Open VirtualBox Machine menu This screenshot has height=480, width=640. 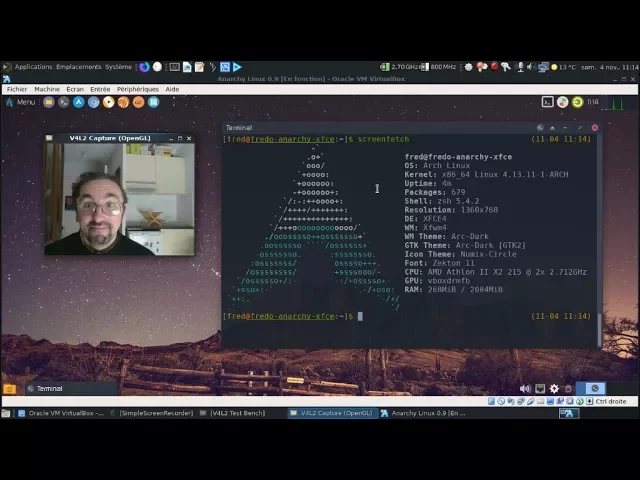pos(47,89)
